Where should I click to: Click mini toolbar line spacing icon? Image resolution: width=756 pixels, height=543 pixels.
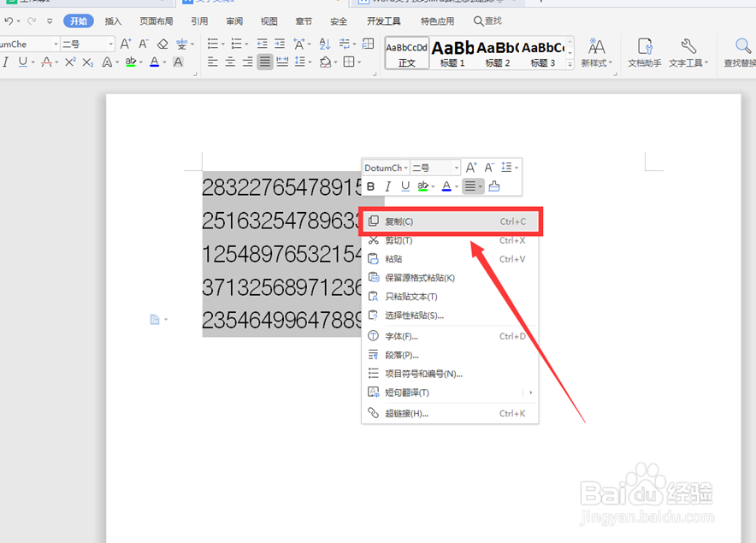click(506, 168)
